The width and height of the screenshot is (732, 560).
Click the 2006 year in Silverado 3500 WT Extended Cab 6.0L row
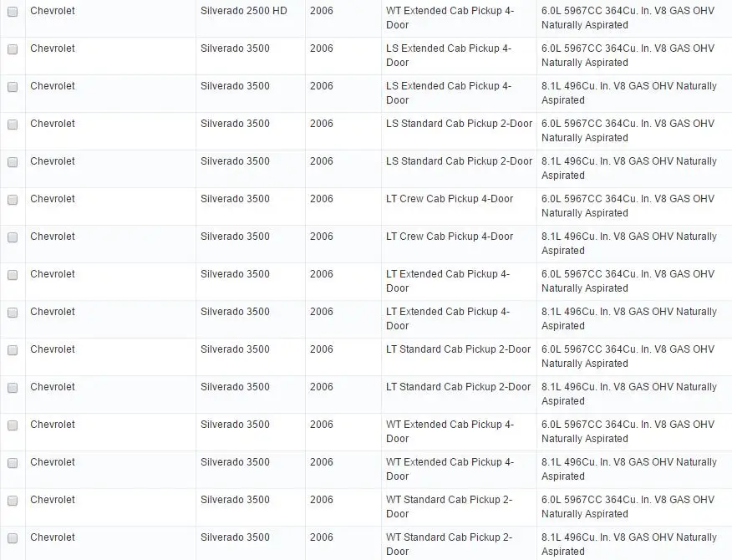[321, 424]
